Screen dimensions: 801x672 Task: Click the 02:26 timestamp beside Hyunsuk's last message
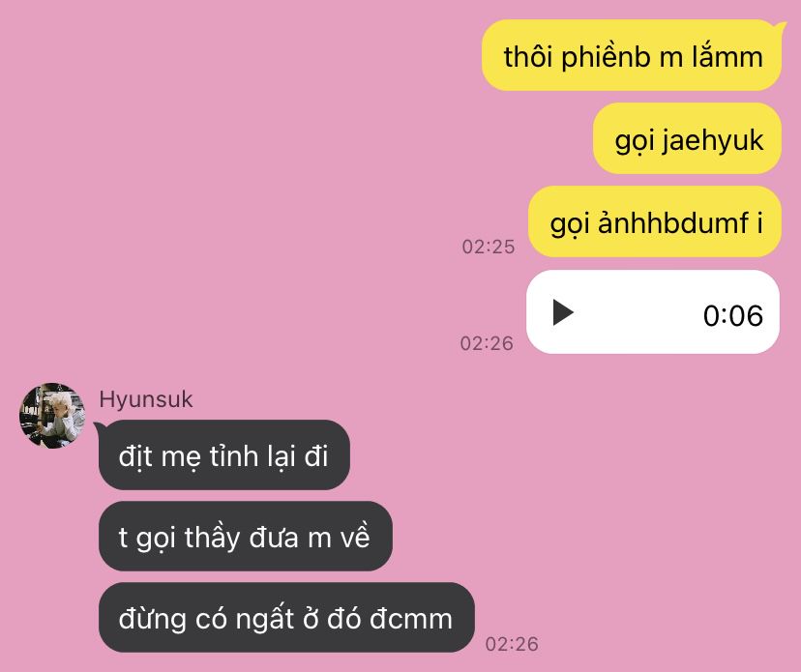[x=512, y=644]
